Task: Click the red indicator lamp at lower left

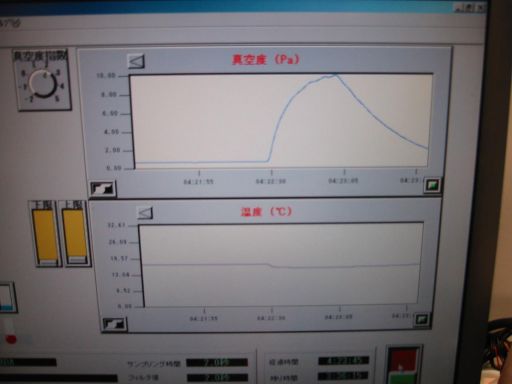Action: [x=11, y=339]
